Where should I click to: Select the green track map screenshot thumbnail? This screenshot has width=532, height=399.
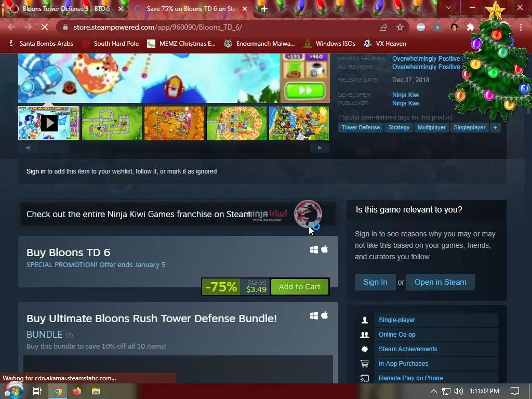(112, 123)
